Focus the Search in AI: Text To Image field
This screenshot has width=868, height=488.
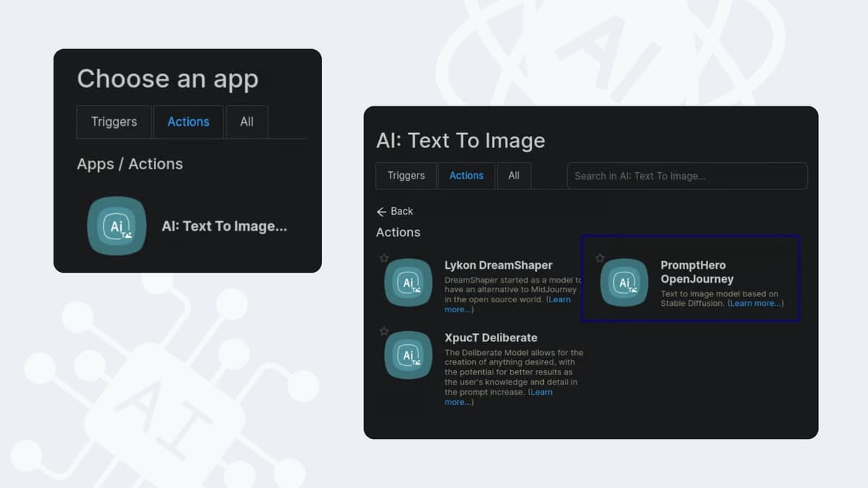[x=686, y=176]
